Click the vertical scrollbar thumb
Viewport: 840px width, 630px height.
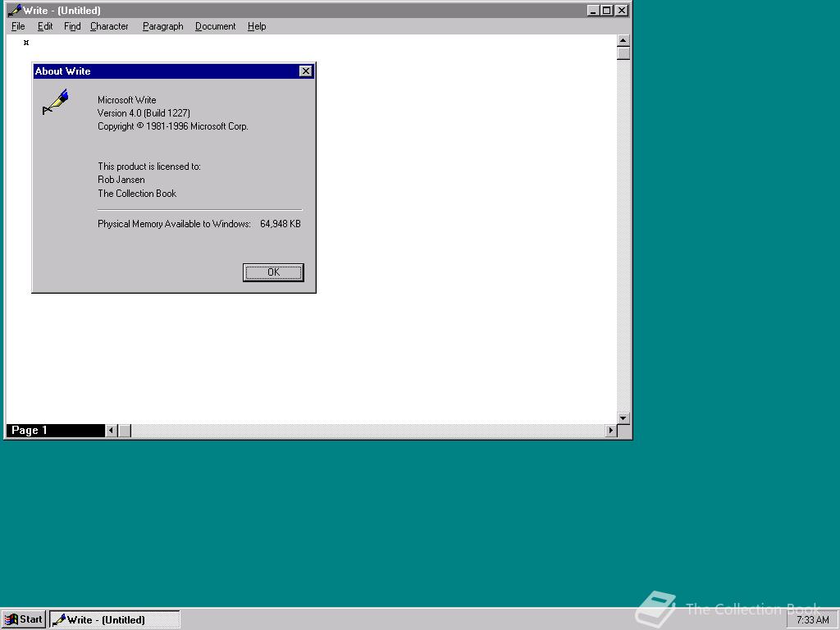(x=623, y=53)
